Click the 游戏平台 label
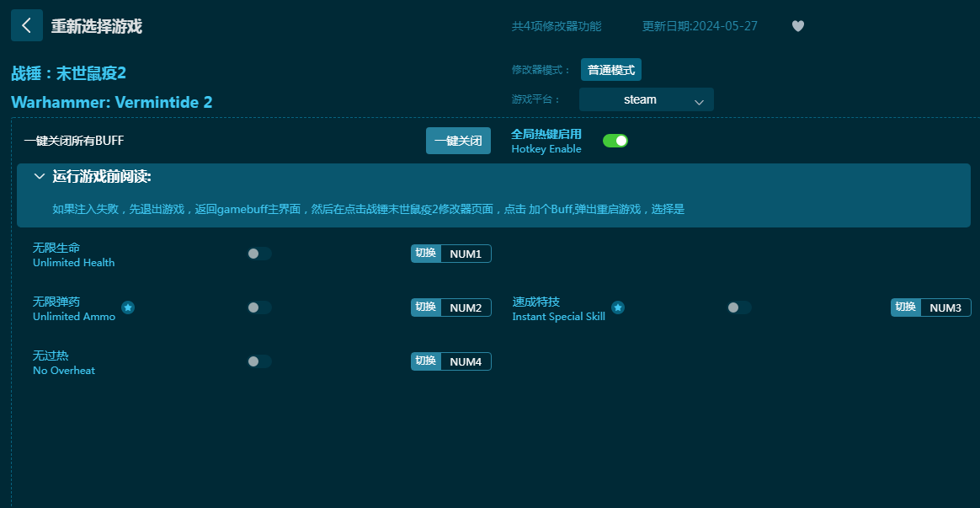This screenshot has width=980, height=508. pos(536,99)
